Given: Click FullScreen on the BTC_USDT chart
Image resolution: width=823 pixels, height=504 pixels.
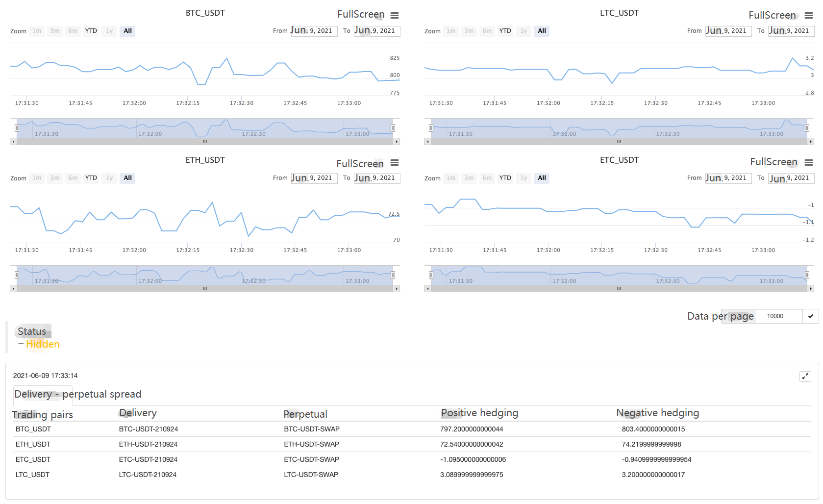Looking at the screenshot, I should [361, 15].
